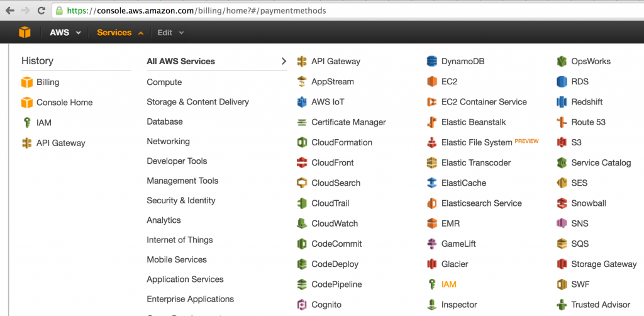Click the Elastic Beanstalk icon

point(432,123)
